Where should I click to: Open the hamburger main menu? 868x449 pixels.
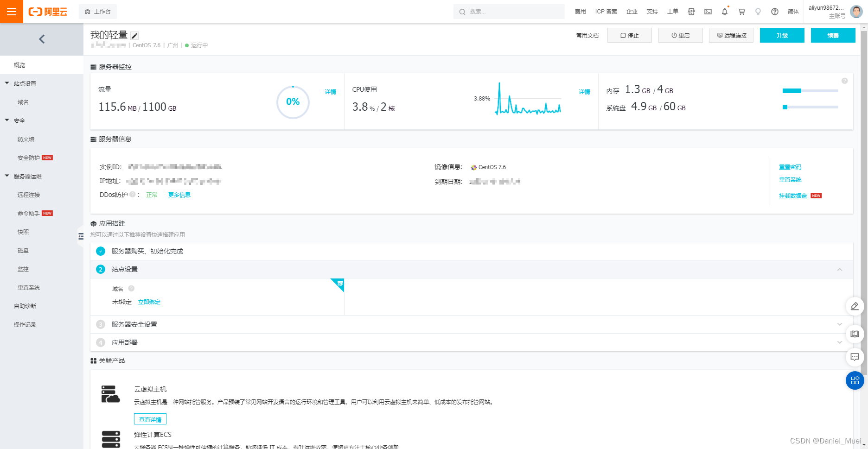[12, 12]
